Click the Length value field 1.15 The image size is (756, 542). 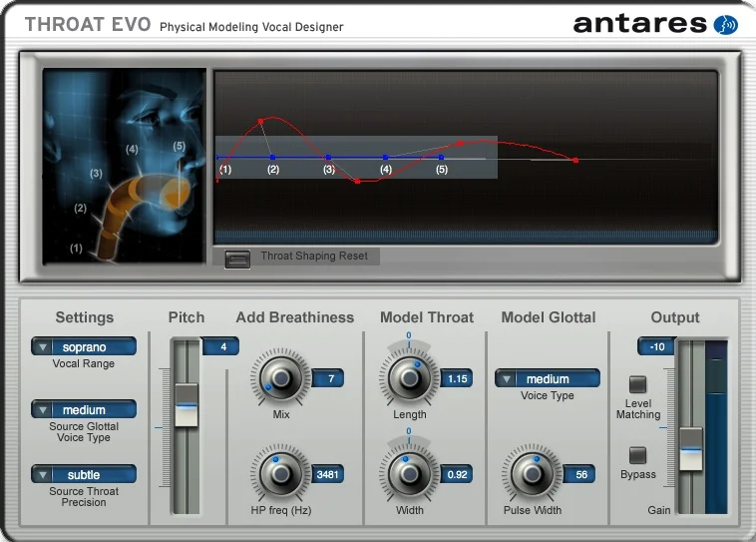pos(457,378)
